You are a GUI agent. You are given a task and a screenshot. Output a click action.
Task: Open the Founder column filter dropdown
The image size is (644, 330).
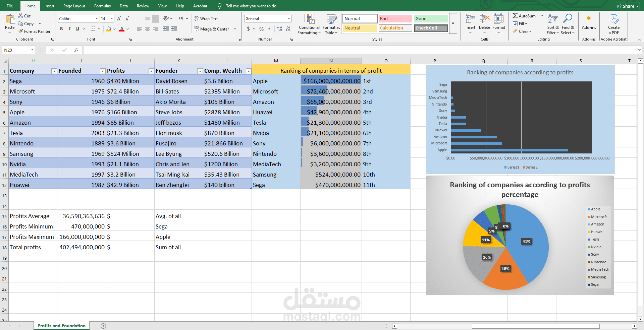tap(200, 71)
